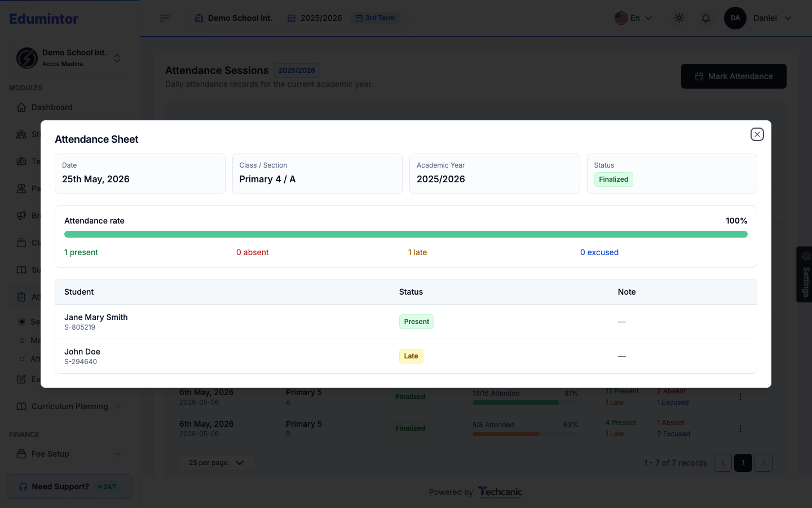Screen dimensions: 812x508
Task: Select student Jane Mary Smith
Action: coord(96,317)
